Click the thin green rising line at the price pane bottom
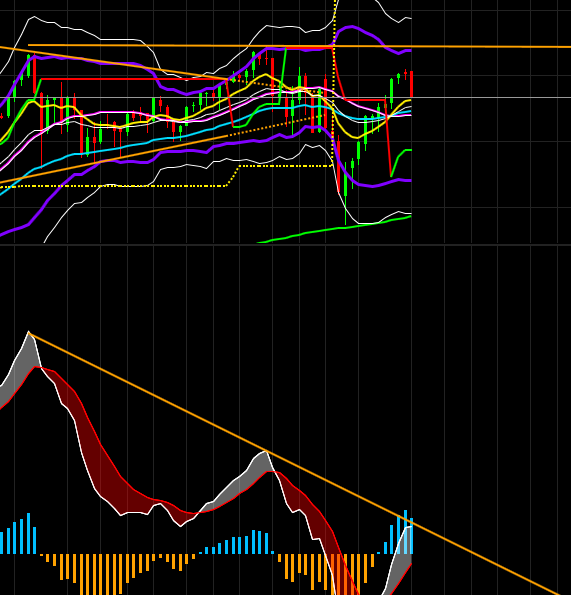This screenshot has height=595, width=571. coord(334,229)
